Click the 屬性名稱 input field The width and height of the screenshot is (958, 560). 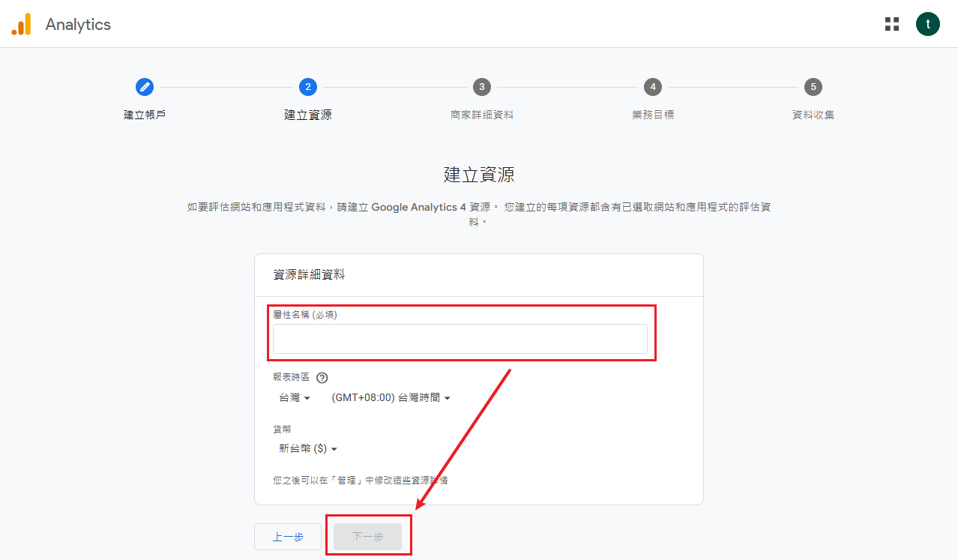click(x=461, y=338)
